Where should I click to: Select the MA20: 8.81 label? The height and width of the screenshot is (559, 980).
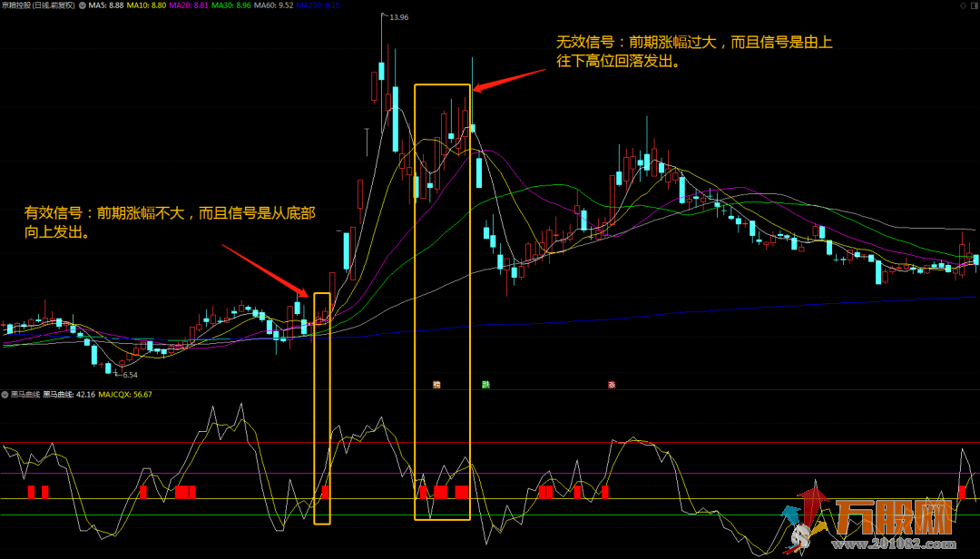[x=189, y=5]
